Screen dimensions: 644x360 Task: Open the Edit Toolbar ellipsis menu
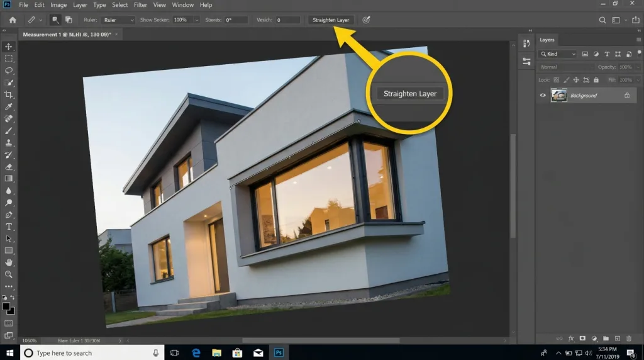[x=9, y=286]
